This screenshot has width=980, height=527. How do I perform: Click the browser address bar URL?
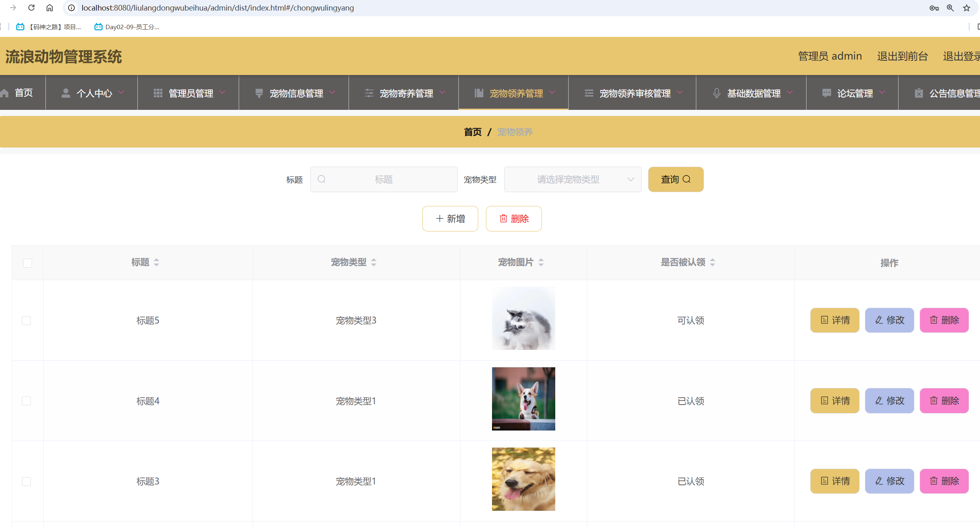pyautogui.click(x=218, y=8)
